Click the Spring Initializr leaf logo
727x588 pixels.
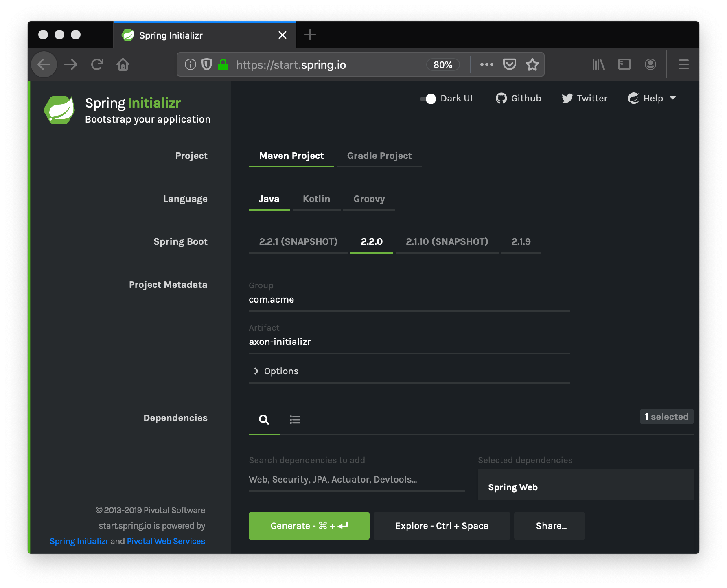point(59,110)
